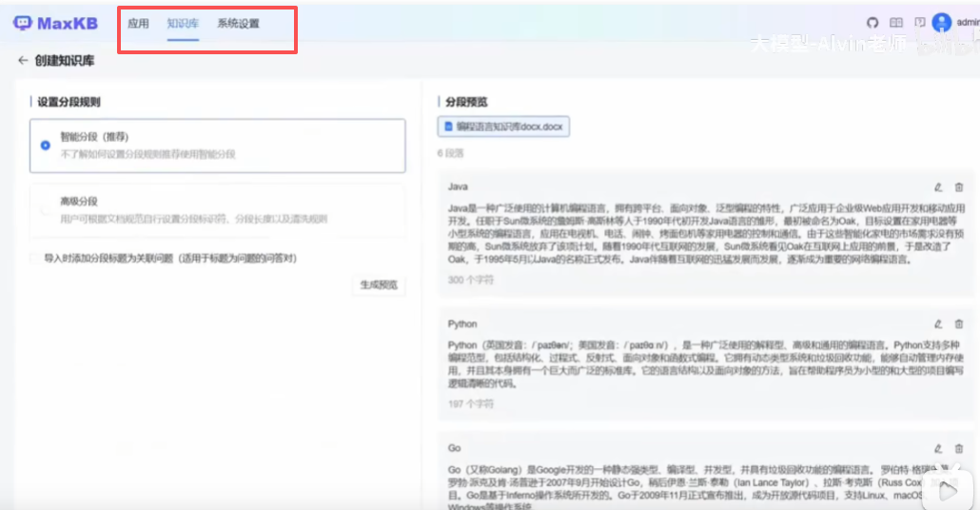
Task: Click the 197 个字符 count text
Action: pos(471,403)
